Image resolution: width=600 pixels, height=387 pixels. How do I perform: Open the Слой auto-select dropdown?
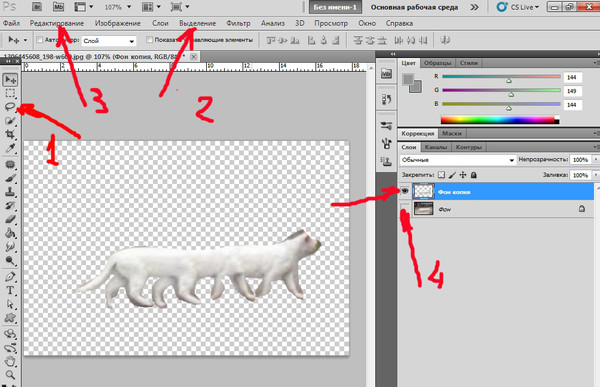click(109, 41)
